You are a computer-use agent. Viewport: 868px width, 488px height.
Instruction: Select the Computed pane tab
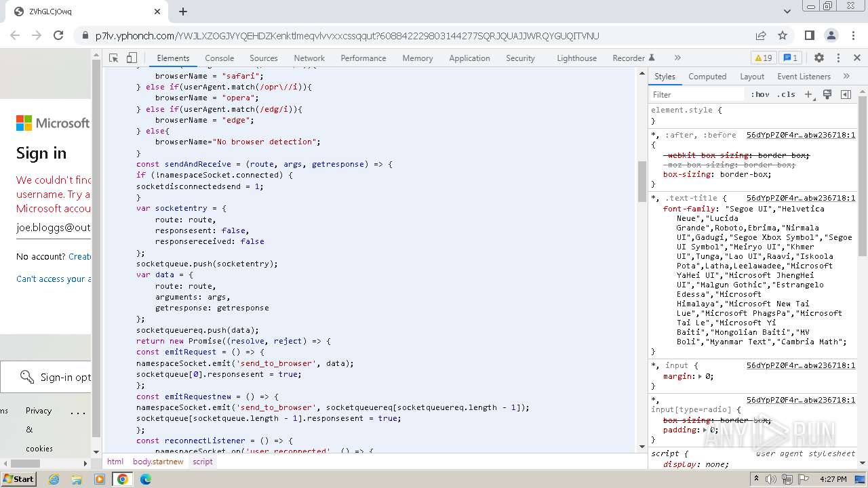[x=707, y=77]
